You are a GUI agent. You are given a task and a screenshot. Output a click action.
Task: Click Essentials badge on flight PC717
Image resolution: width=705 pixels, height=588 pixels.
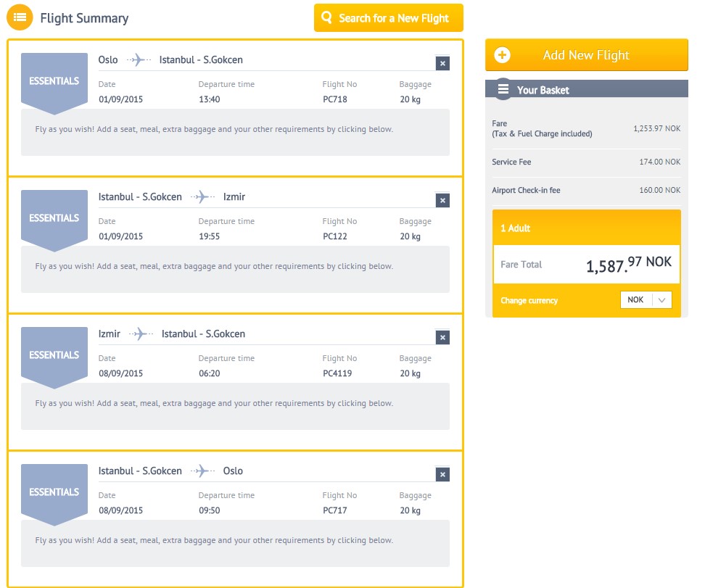(x=54, y=492)
